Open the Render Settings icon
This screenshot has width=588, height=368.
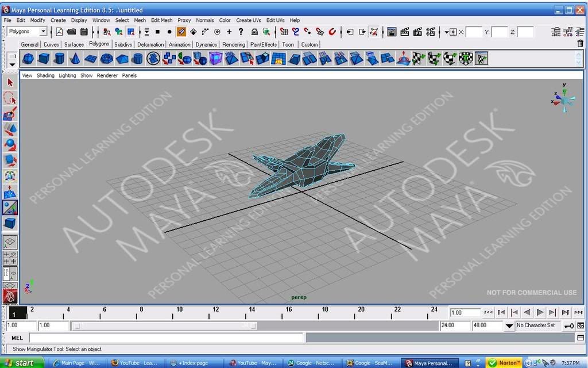[x=431, y=32]
